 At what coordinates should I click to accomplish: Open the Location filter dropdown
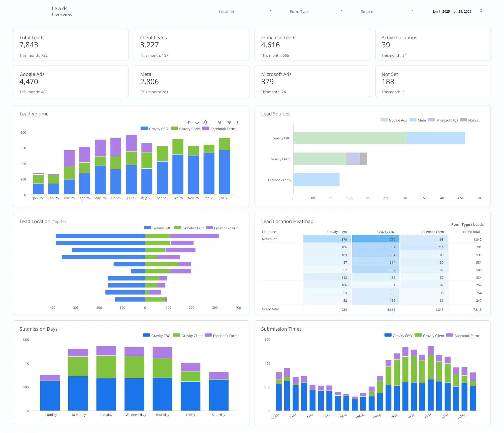245,12
